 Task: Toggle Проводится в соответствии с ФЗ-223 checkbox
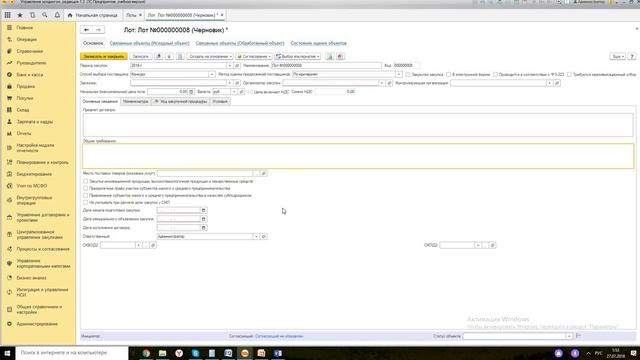495,74
